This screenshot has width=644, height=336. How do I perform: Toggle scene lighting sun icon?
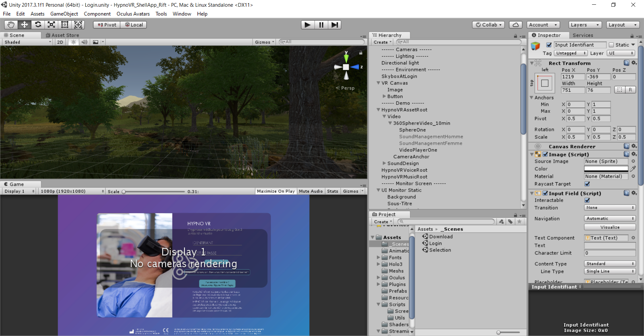pyautogui.click(x=73, y=42)
